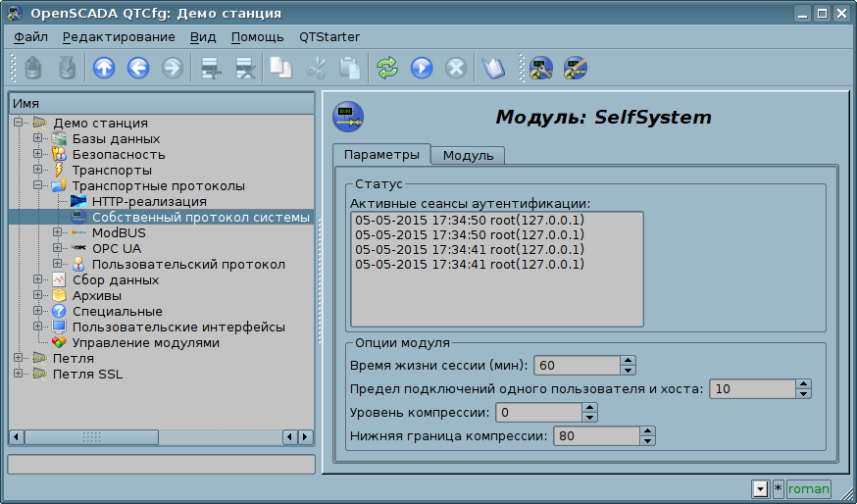Open the status bar dropdown arrow button
The width and height of the screenshot is (857, 504).
pyautogui.click(x=760, y=488)
